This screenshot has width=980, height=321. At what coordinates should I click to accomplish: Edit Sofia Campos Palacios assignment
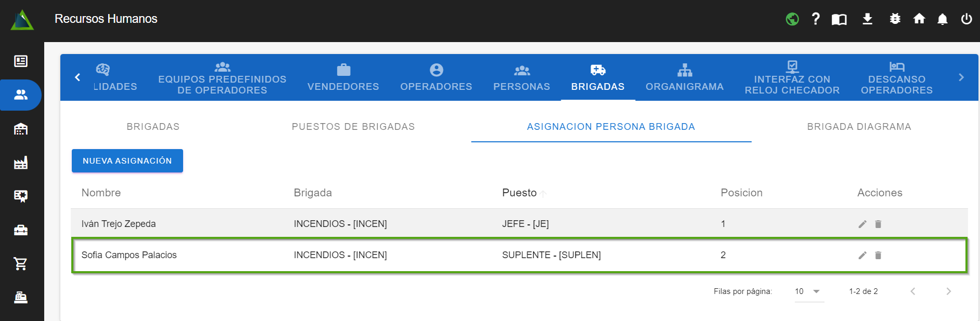pos(862,255)
